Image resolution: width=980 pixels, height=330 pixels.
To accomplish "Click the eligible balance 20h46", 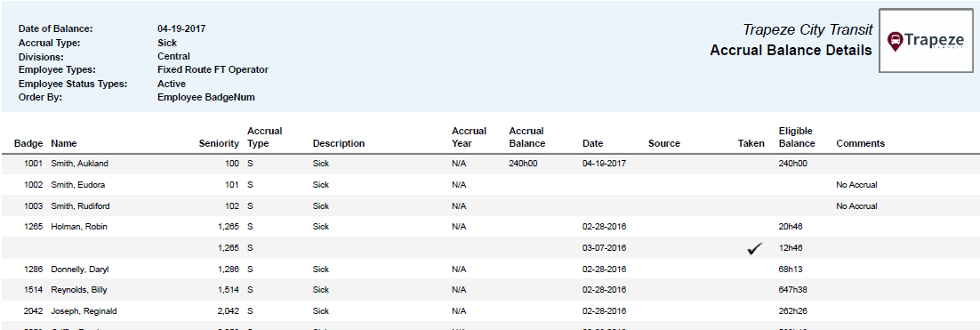I will [x=791, y=227].
